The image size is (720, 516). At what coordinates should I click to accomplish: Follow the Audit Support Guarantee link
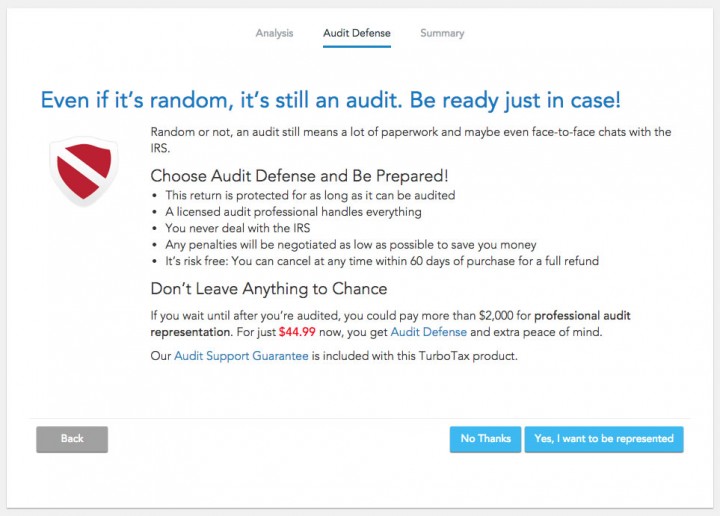(x=241, y=356)
